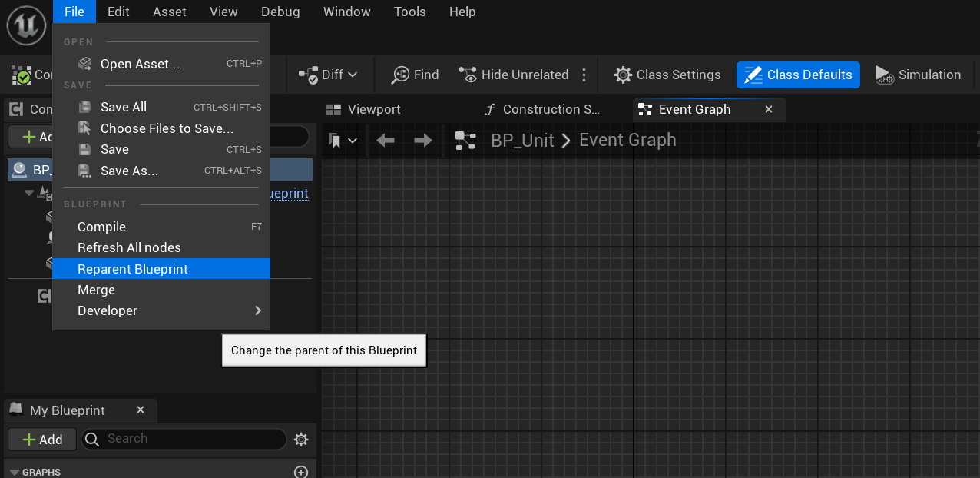Toggle the Class Defaults button
The width and height of the screenshot is (980, 478).
pyautogui.click(x=798, y=75)
